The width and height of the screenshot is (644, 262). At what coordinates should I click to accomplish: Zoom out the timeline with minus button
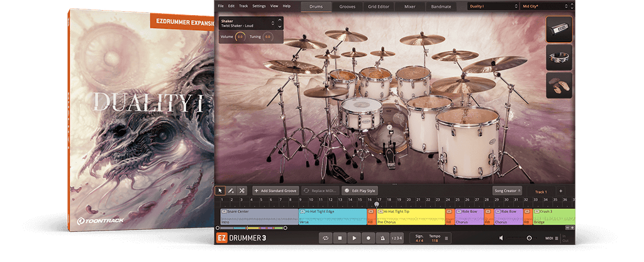pos(568,227)
